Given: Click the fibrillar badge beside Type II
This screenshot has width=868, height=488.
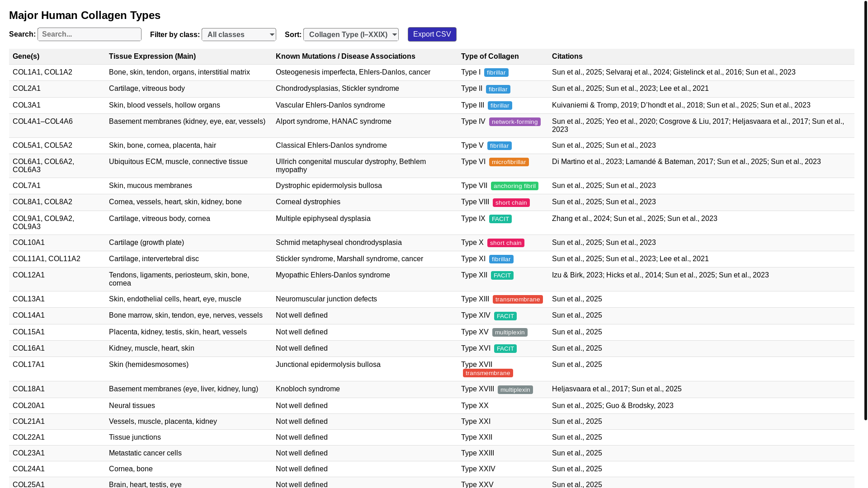Looking at the screenshot, I should click(498, 89).
